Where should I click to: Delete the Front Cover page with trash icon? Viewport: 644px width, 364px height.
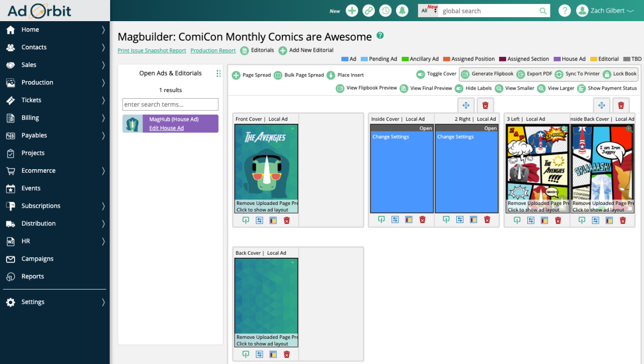pos(287,220)
